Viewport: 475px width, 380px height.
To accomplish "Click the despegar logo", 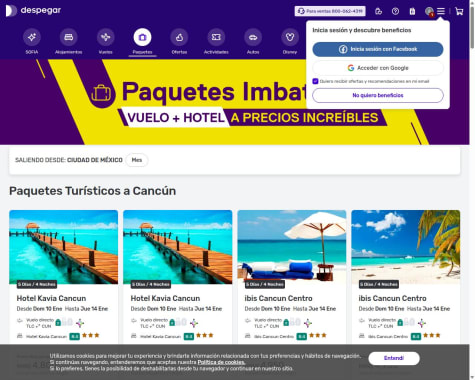I will (33, 11).
